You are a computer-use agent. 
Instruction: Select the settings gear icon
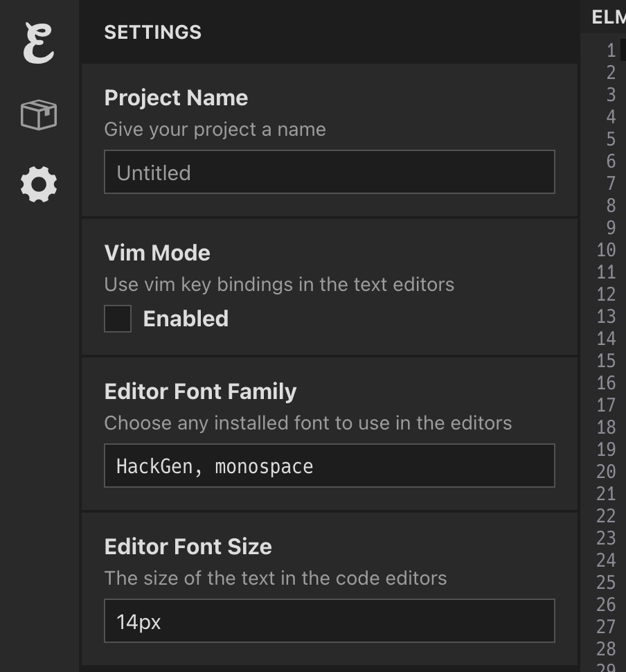(x=38, y=184)
